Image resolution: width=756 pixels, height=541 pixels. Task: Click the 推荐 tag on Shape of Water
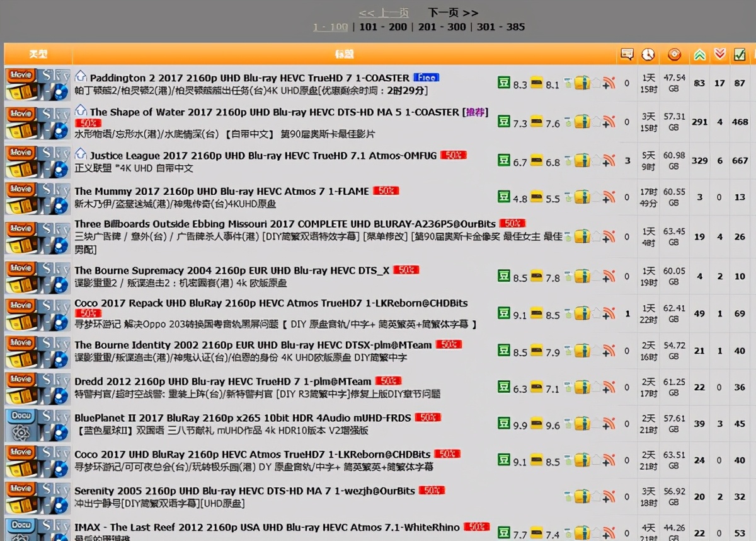(476, 112)
